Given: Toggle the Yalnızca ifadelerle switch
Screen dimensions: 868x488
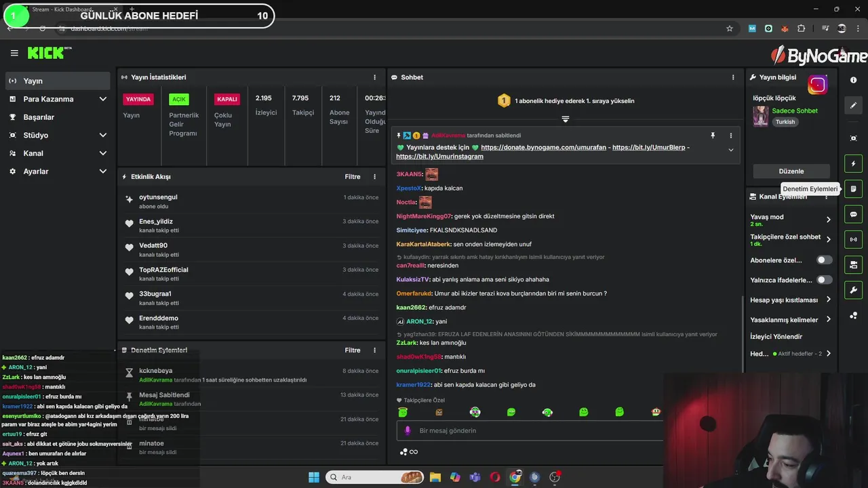Looking at the screenshot, I should [825, 280].
